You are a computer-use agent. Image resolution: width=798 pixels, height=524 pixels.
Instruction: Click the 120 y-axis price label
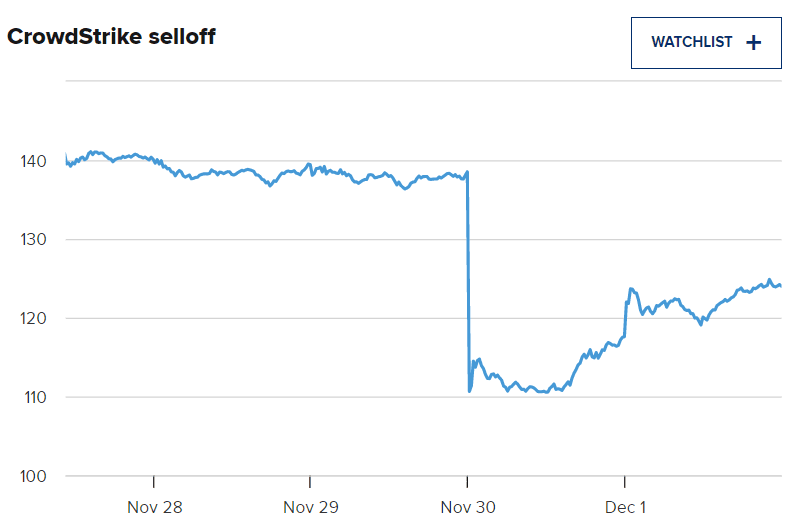[x=32, y=318]
